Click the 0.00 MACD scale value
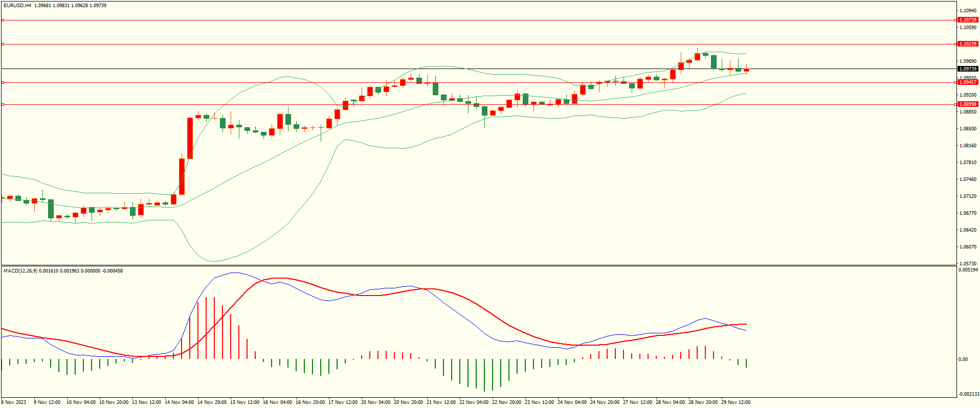The image size is (980, 408). 963,359
